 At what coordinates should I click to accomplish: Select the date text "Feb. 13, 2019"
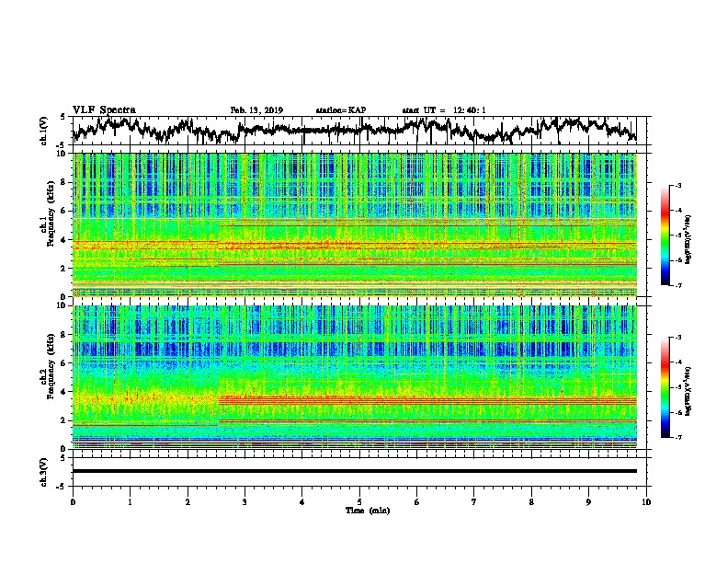256,110
